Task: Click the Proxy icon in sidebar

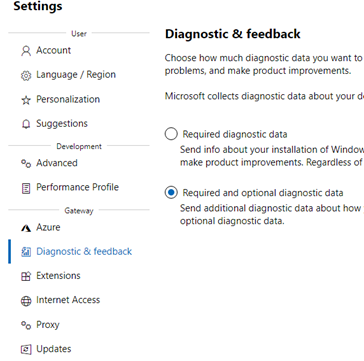Action: point(26,325)
